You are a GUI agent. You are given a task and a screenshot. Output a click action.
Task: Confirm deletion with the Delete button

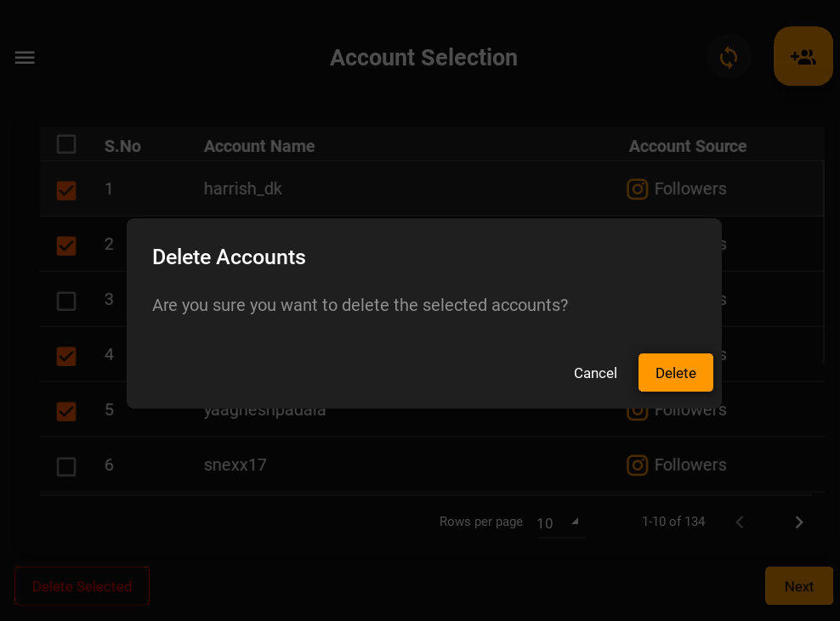675,372
